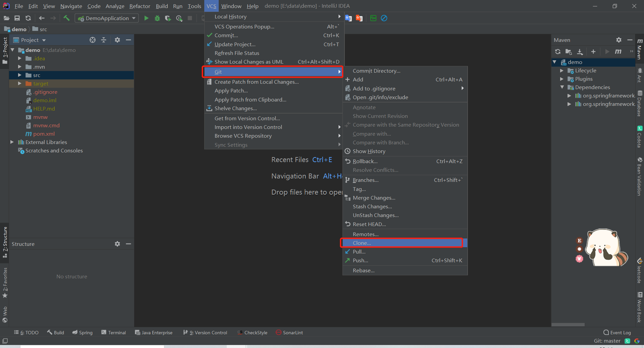Click the Maven panel horizontal scrollbar

(568, 325)
